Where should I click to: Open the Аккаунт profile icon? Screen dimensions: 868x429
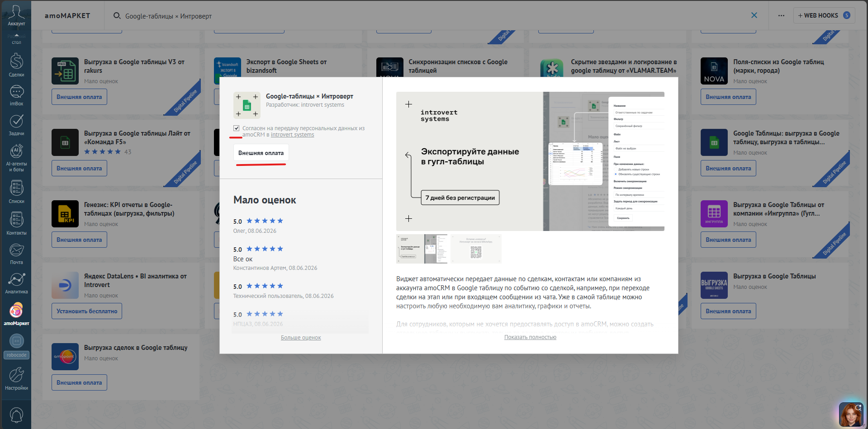(16, 15)
